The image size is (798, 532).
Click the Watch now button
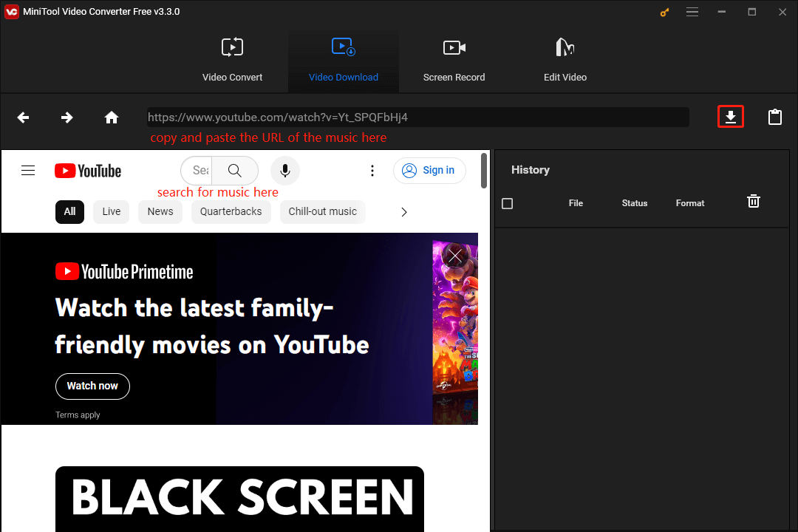92,386
